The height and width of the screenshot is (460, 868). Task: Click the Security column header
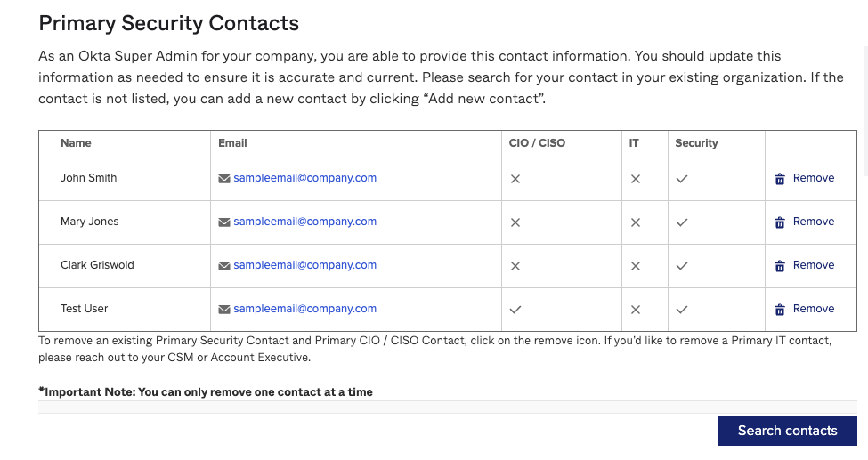coord(696,143)
